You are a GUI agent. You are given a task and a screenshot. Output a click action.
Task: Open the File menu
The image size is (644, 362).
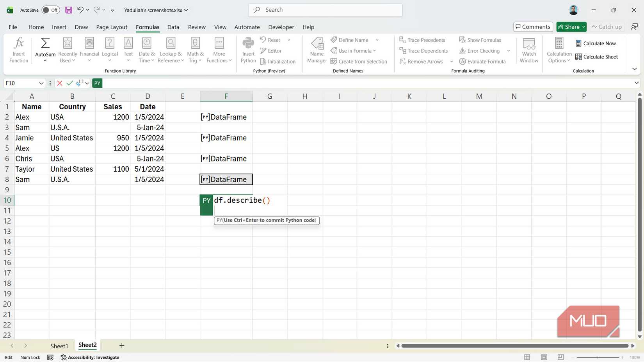point(13,27)
